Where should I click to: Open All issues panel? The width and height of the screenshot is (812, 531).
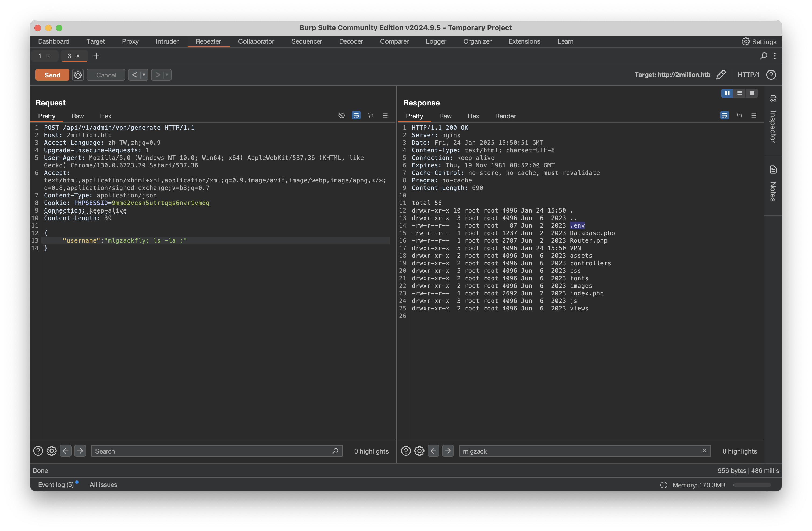click(103, 485)
